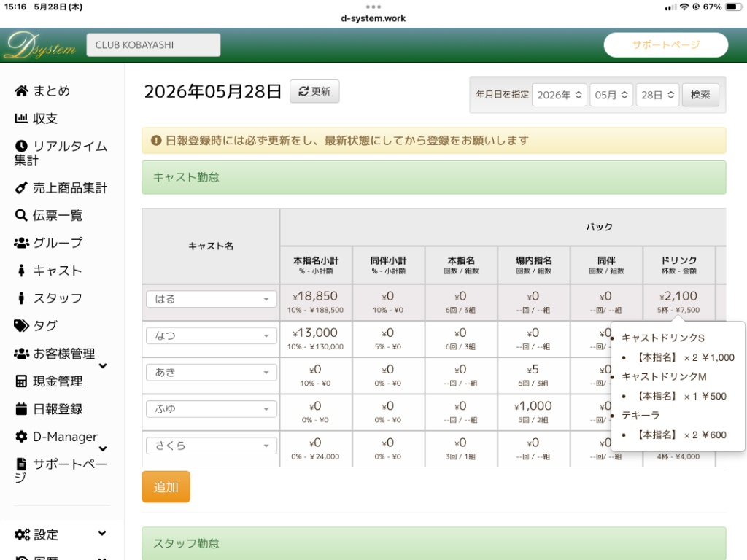
Task: Click the Wi-Fi icon in status bar
Action: coord(684,7)
